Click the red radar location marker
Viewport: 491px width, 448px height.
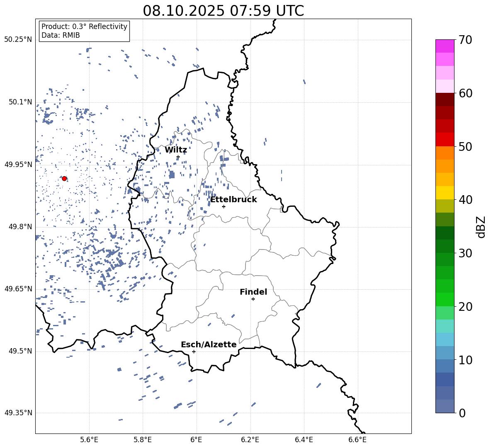click(x=64, y=179)
